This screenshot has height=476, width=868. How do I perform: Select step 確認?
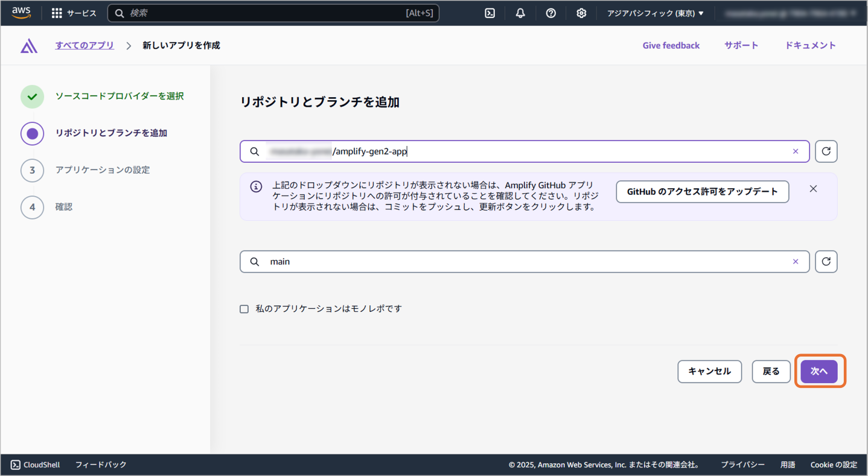64,206
